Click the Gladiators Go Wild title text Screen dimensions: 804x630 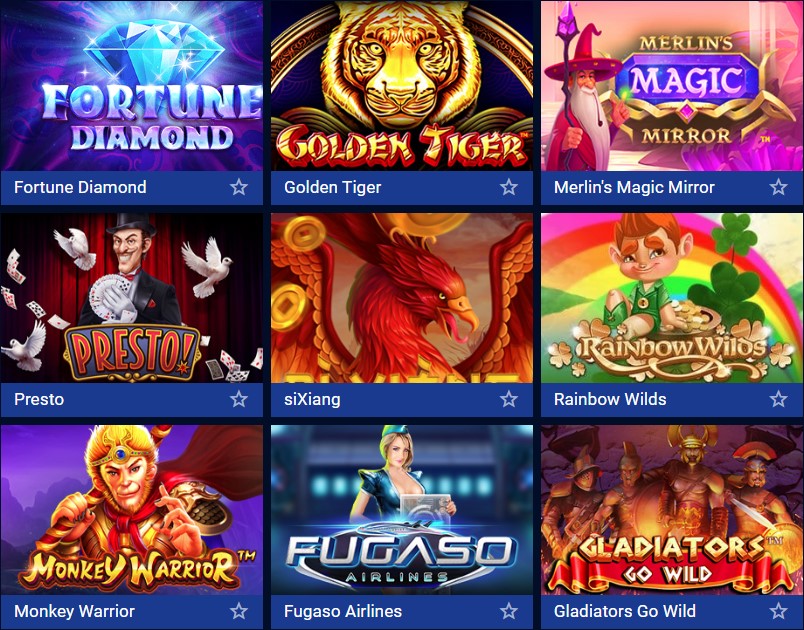625,611
